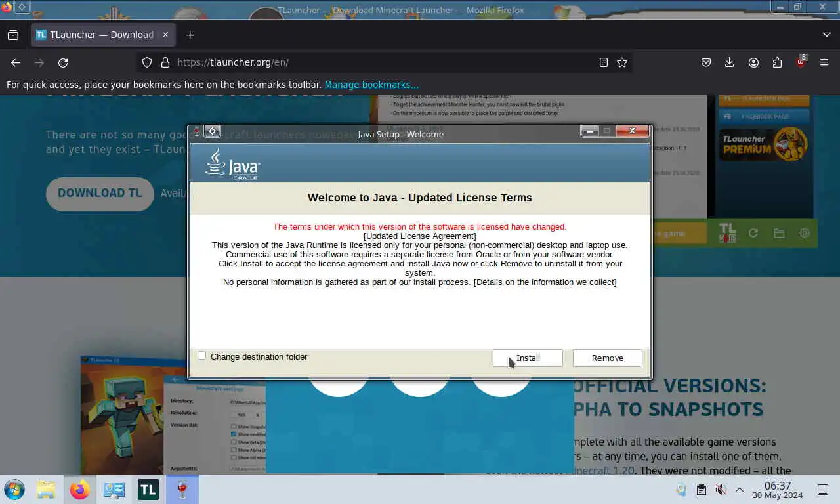Viewport: 840px width, 504px height.
Task: Open Java Setup window menu diamond icon
Action: point(212,131)
